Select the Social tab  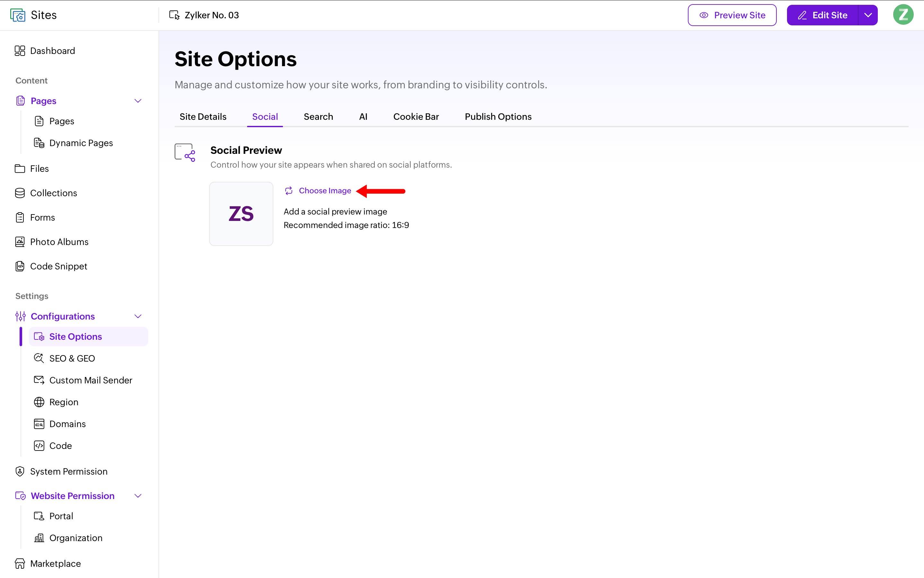point(265,117)
